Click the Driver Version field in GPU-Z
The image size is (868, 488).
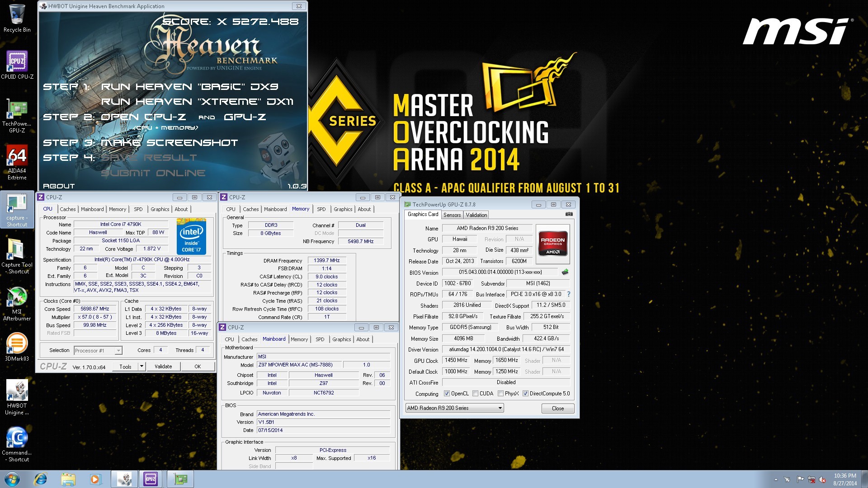click(506, 349)
